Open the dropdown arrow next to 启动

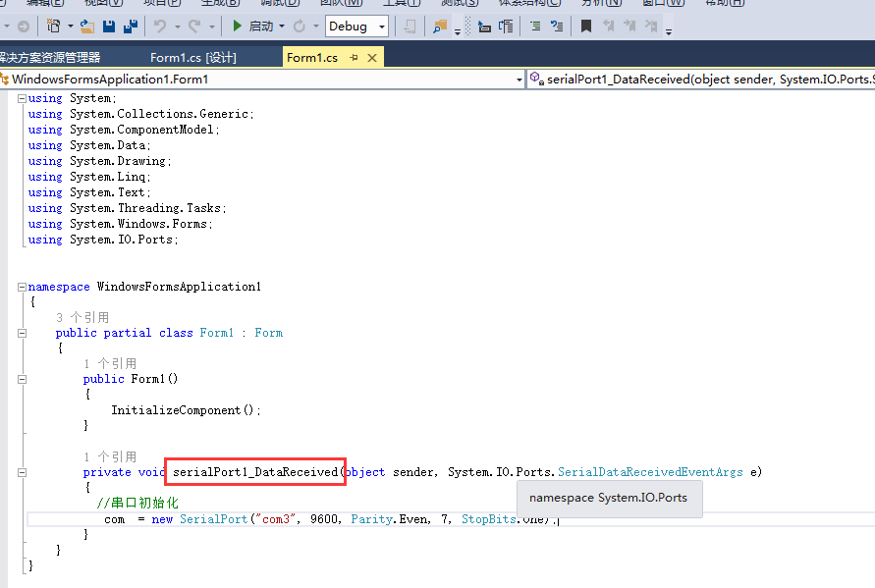click(x=282, y=26)
